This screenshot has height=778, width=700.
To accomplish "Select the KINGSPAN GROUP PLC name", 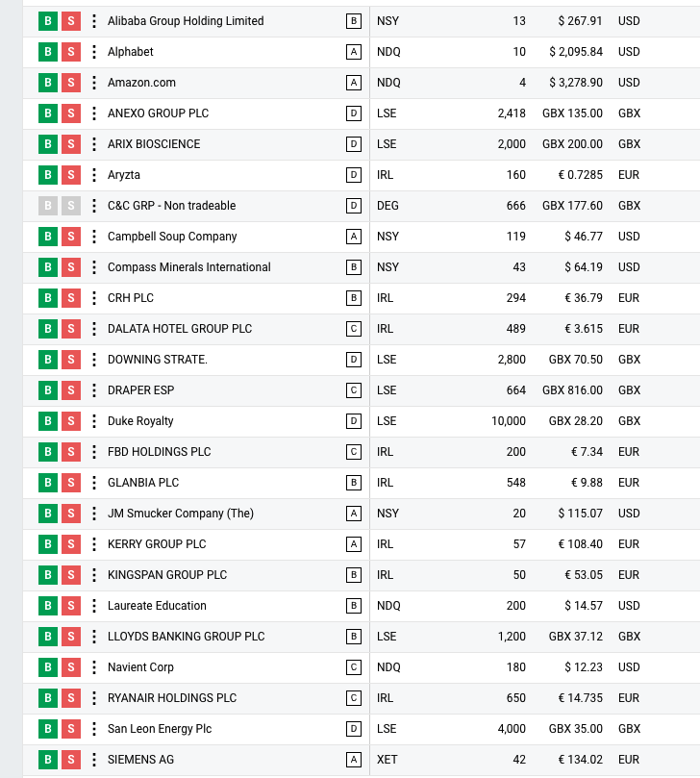I will 167,574.
